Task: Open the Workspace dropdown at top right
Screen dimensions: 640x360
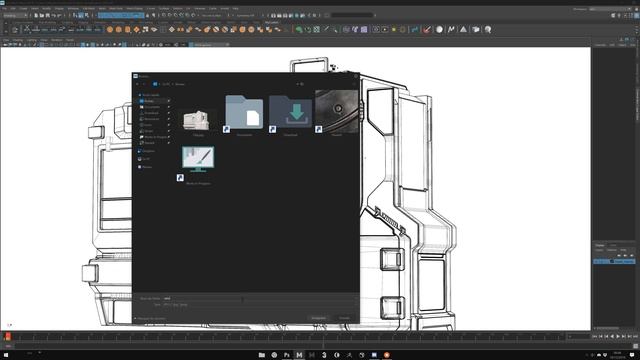Action: [610, 9]
